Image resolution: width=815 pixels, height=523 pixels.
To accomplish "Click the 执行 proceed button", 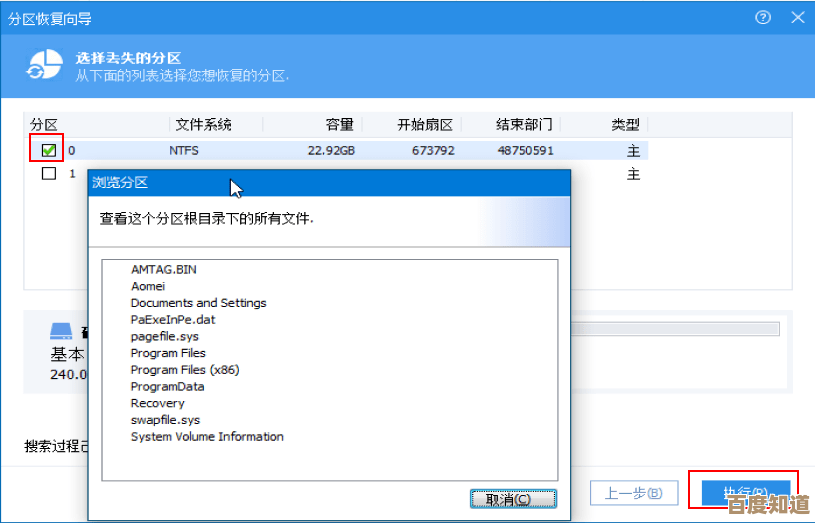I will tap(743, 493).
